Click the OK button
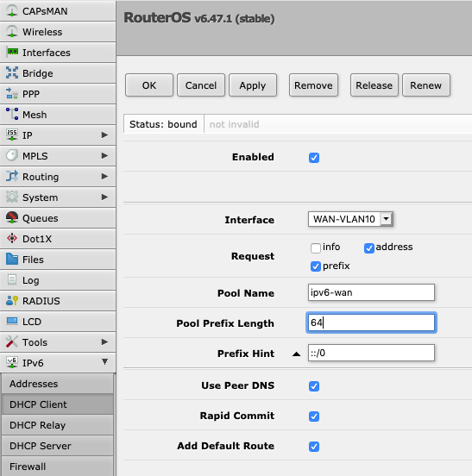 pos(149,85)
